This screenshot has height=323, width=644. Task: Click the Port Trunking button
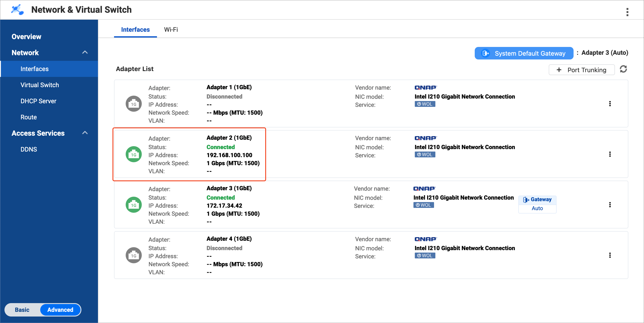[581, 70]
